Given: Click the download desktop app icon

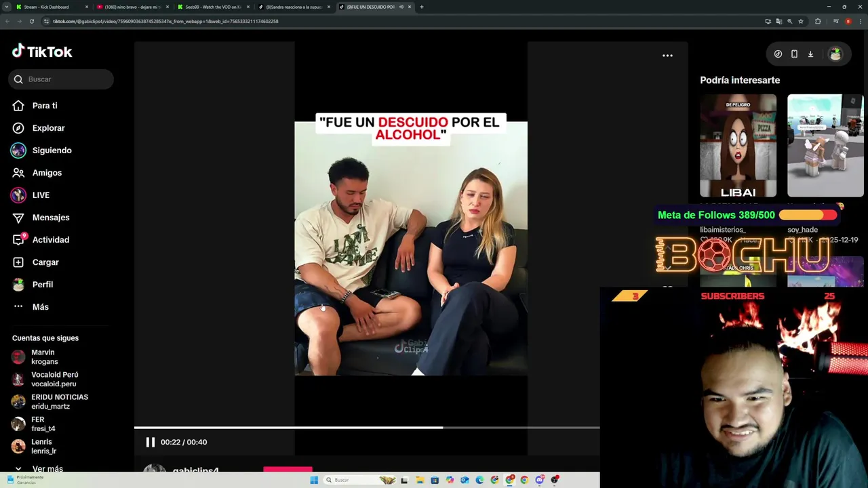Looking at the screenshot, I should (x=810, y=54).
